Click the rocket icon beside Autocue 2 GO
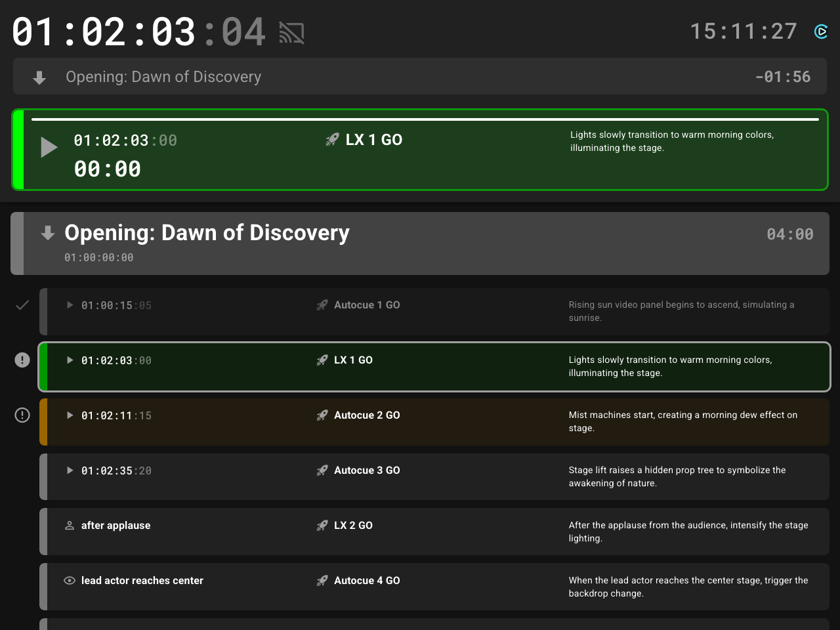Image resolution: width=840 pixels, height=630 pixels. tap(322, 415)
